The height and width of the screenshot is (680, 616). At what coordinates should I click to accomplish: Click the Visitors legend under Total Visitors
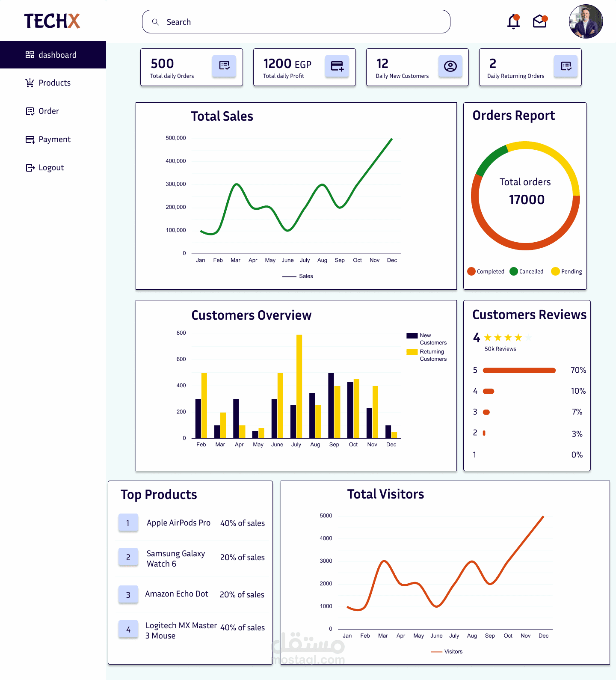click(x=447, y=652)
